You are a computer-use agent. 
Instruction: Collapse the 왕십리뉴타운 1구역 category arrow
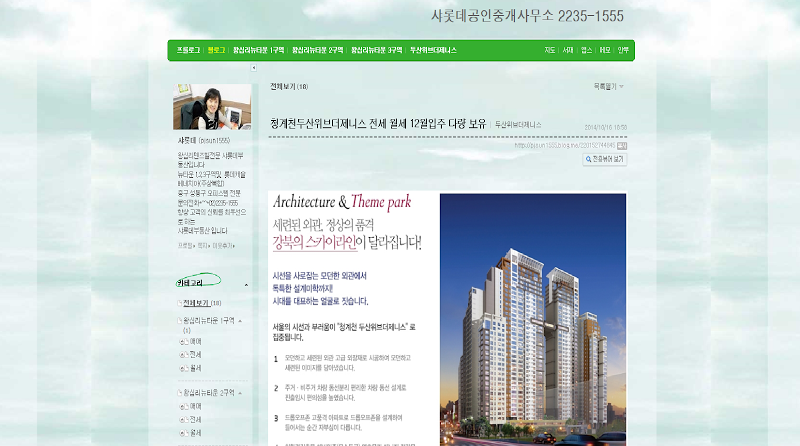(240, 321)
